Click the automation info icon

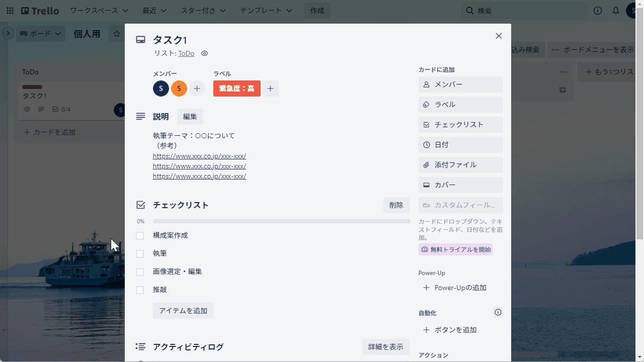click(498, 312)
